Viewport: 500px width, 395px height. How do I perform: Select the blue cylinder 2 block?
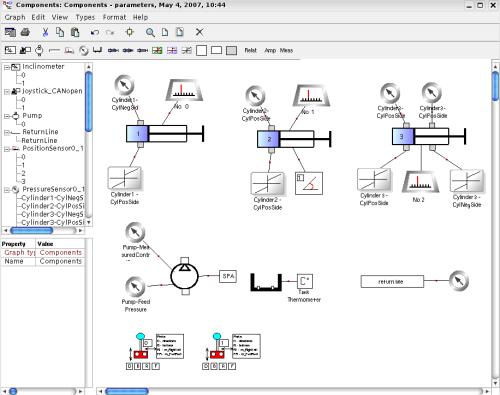(x=268, y=139)
